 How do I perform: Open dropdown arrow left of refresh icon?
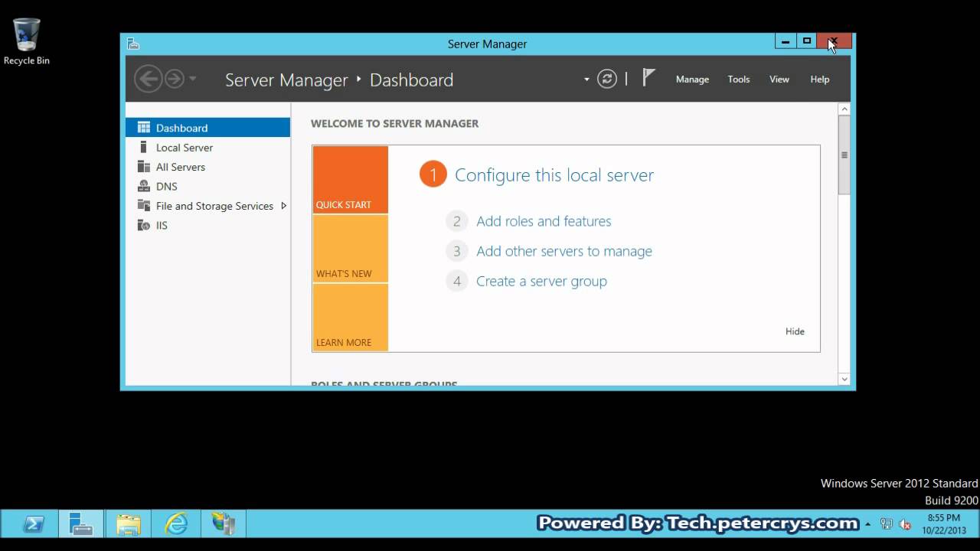(x=586, y=80)
